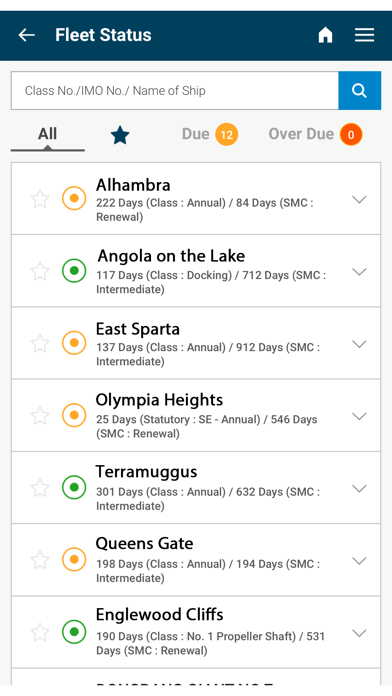Switch to the Over Due tab
Image resolution: width=392 pixels, height=696 pixels.
(x=301, y=134)
